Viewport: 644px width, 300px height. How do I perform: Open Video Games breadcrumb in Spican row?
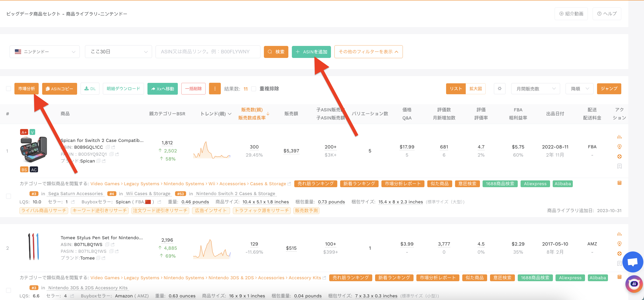point(105,184)
